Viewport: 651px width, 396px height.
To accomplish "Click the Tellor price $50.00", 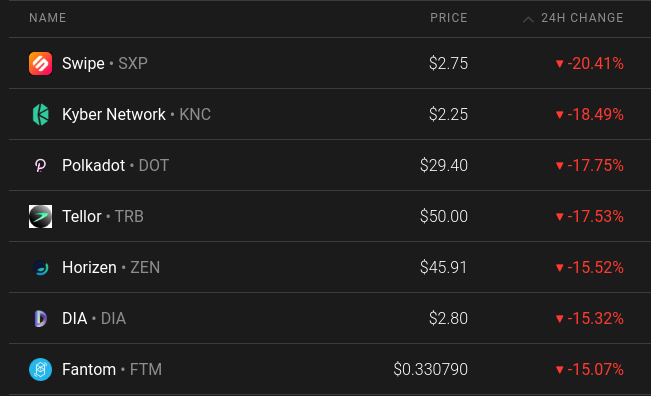I will point(444,216).
